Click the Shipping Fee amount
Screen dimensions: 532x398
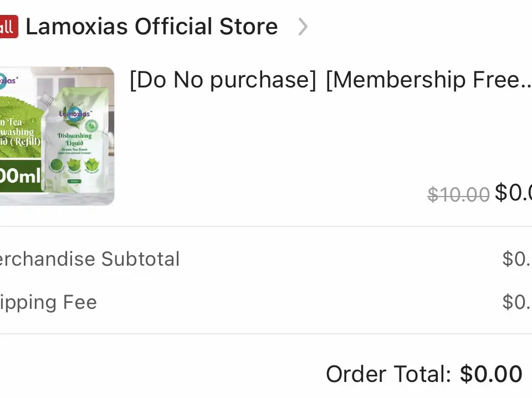[x=516, y=302]
